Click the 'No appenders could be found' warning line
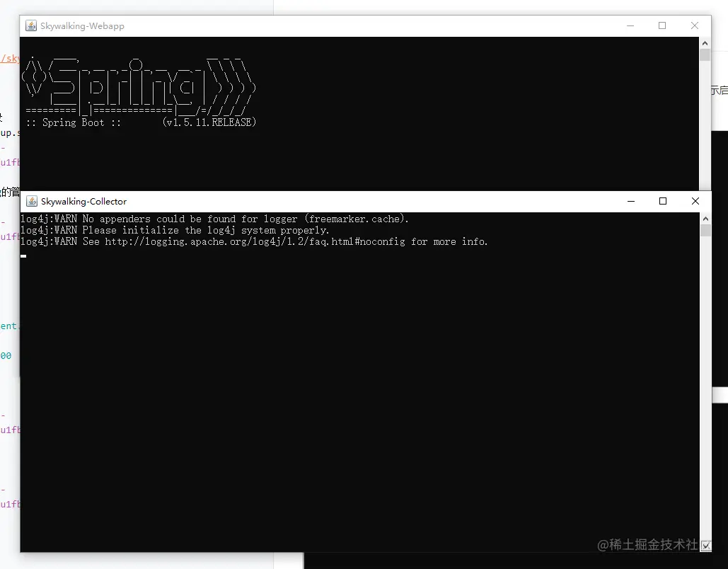 pos(214,219)
